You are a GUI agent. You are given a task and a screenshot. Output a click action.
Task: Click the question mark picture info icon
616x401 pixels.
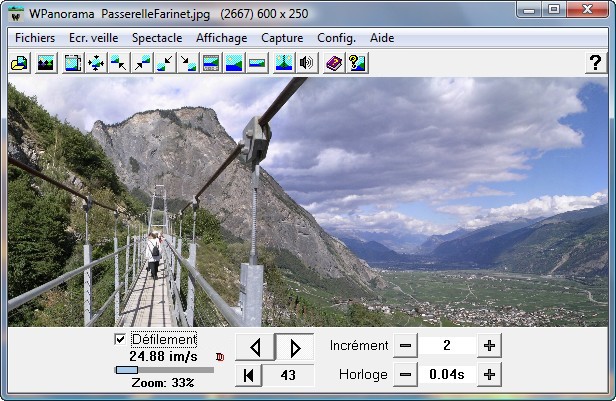tap(357, 63)
